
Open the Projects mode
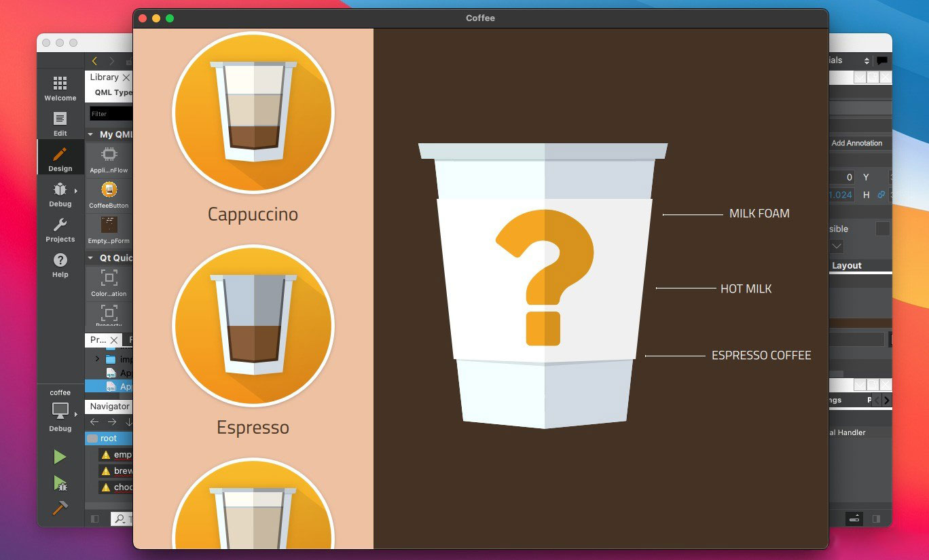pyautogui.click(x=60, y=229)
